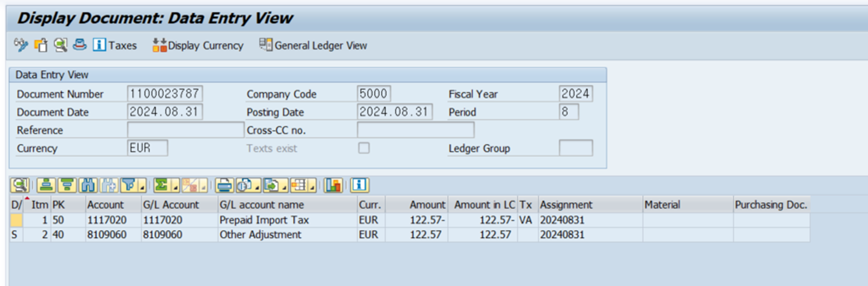
Task: Click the Display Currency button
Action: (x=198, y=46)
